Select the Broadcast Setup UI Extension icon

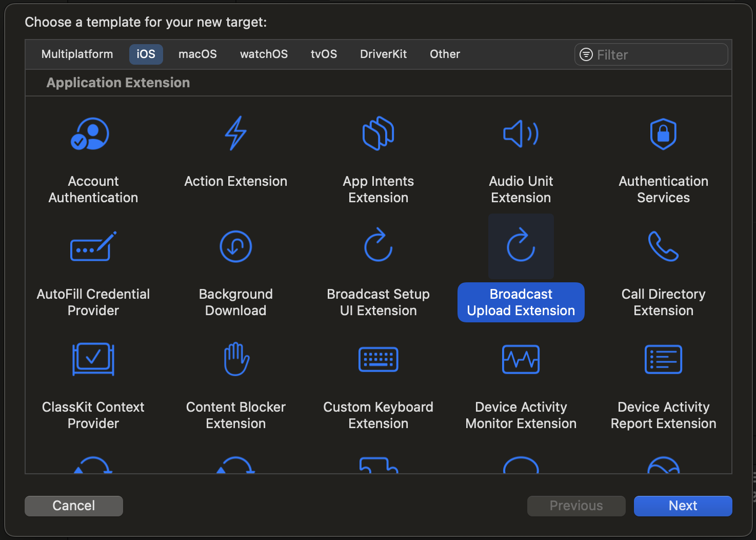[x=378, y=245]
